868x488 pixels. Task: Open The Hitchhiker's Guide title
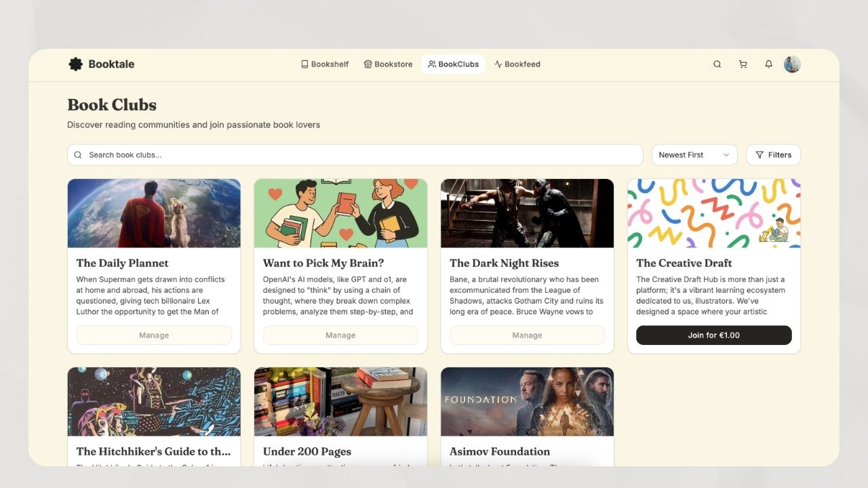pos(153,451)
